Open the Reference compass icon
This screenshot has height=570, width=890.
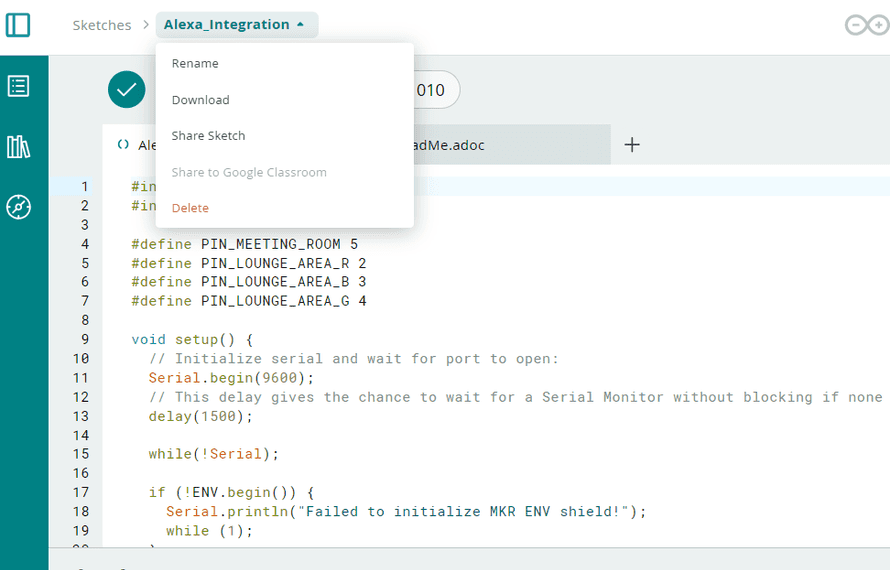click(18, 207)
